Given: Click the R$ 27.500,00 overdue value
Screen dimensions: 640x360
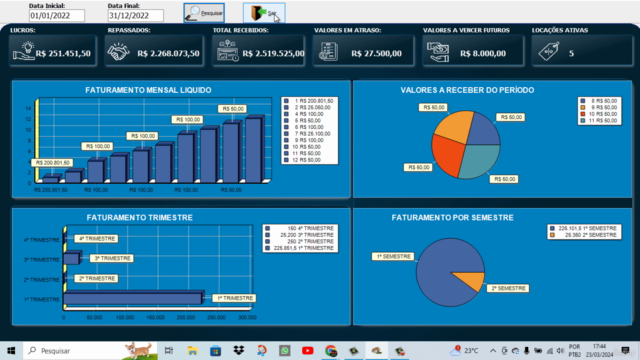Looking at the screenshot, I should pos(376,53).
